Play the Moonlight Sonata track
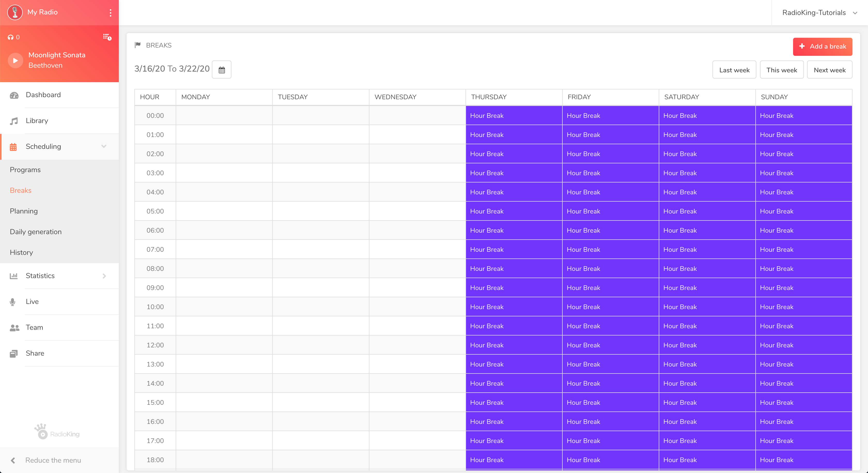The width and height of the screenshot is (868, 473). (15, 60)
